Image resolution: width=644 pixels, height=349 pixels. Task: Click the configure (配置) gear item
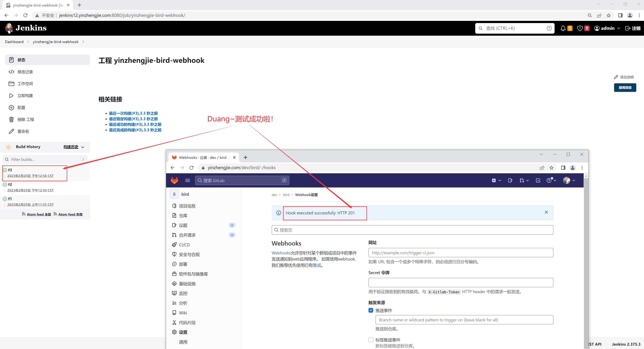21,108
